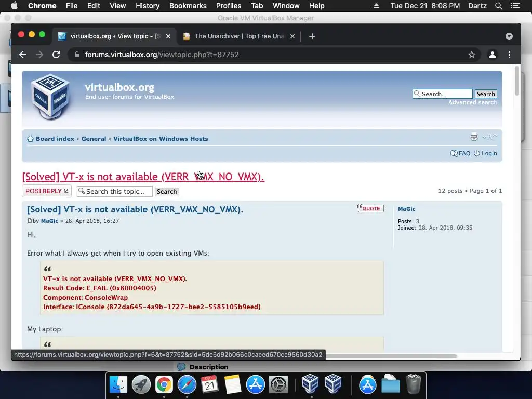Open MaGic profile in post sidebar
Image resolution: width=532 pixels, height=399 pixels.
pos(406,209)
